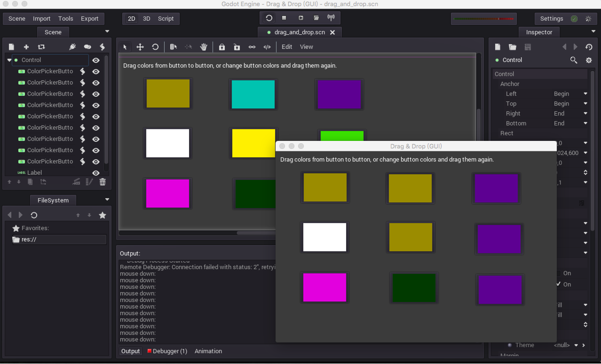Click the add new node plus icon
The height and width of the screenshot is (364, 601).
[x=26, y=47]
